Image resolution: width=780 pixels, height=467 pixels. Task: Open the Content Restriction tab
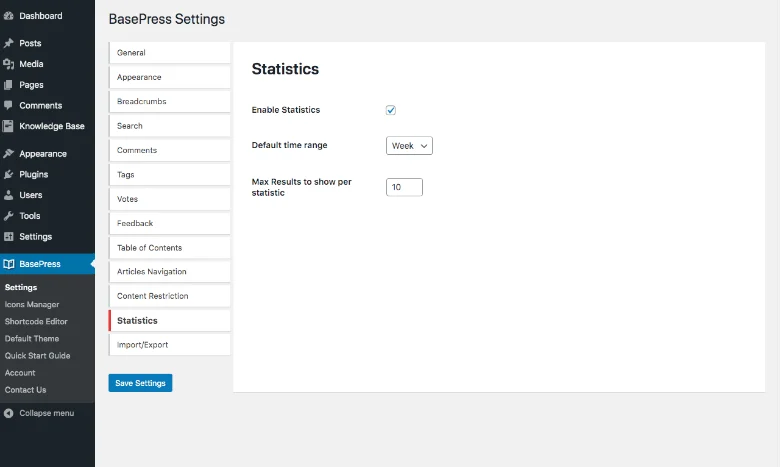[x=170, y=296]
